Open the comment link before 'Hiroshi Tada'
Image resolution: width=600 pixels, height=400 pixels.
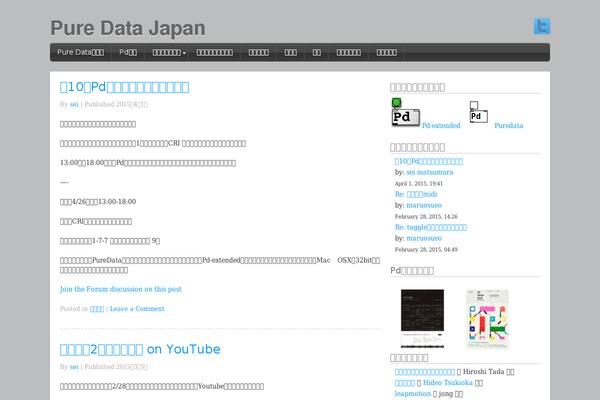click(425, 372)
